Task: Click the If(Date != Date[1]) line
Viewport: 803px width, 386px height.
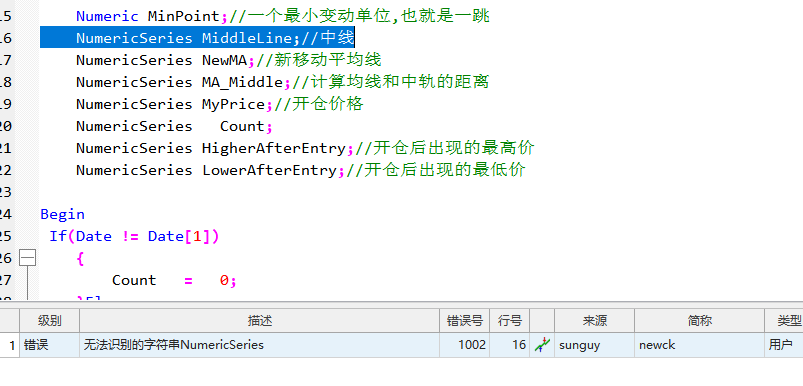Action: point(134,236)
